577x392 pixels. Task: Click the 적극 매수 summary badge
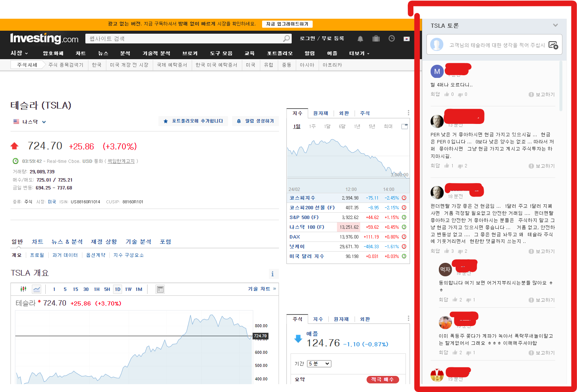(383, 379)
